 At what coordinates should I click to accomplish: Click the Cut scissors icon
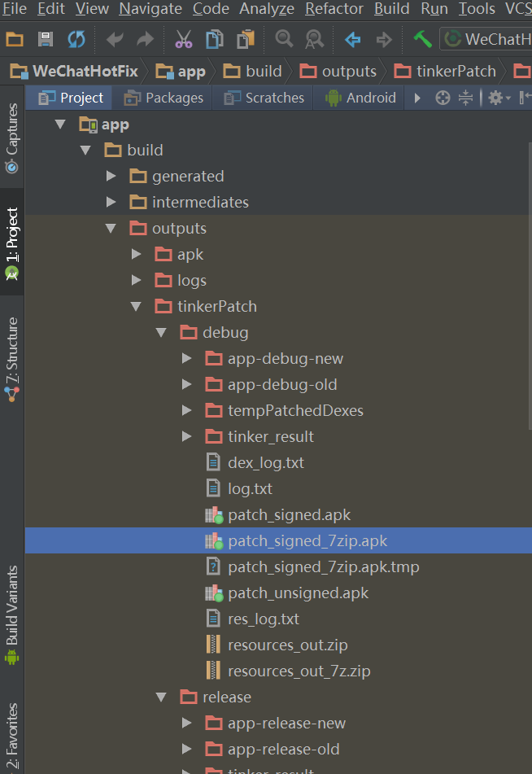click(x=184, y=39)
